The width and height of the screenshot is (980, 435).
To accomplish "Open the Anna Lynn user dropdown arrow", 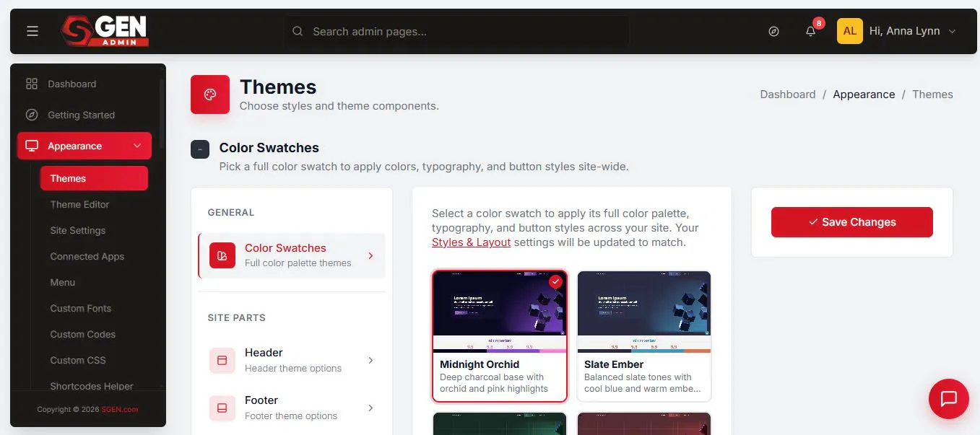I will tap(952, 31).
